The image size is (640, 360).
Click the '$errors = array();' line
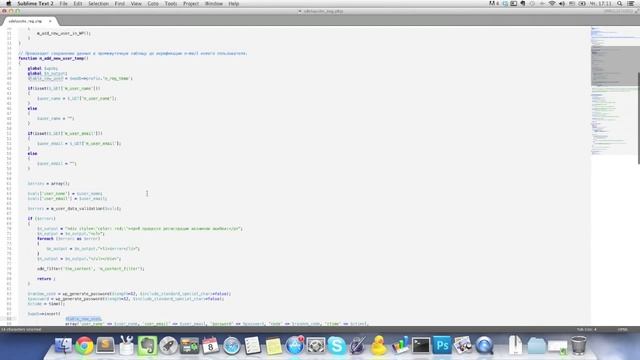point(49,184)
